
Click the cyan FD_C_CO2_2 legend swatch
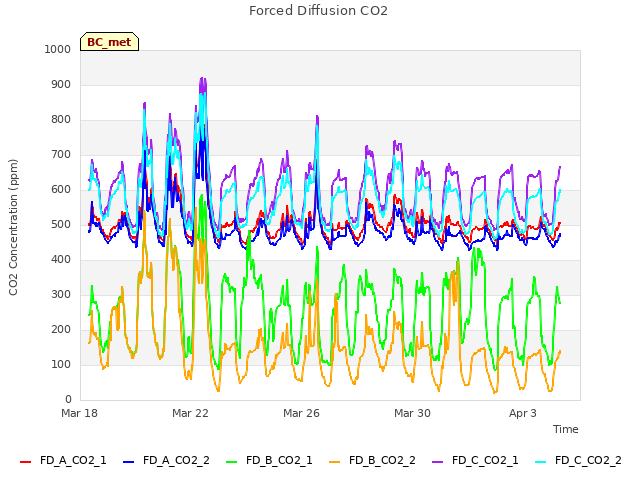pyautogui.click(x=540, y=462)
